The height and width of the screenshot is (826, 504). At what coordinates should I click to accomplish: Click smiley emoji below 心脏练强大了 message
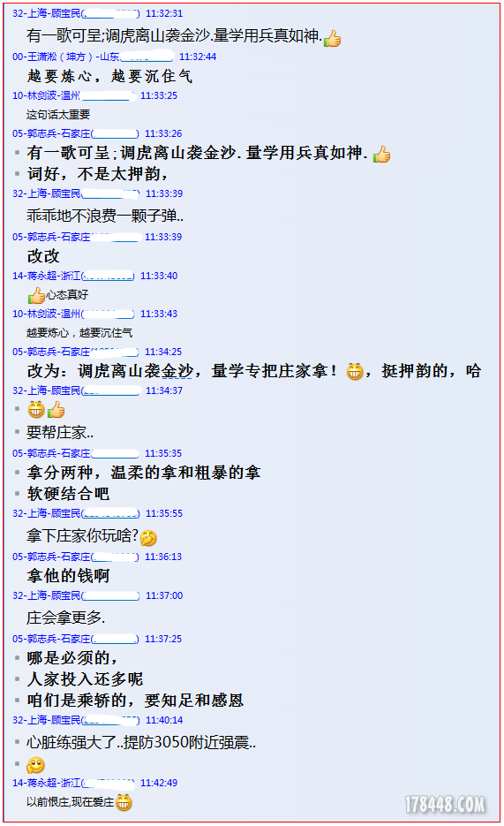point(36,765)
